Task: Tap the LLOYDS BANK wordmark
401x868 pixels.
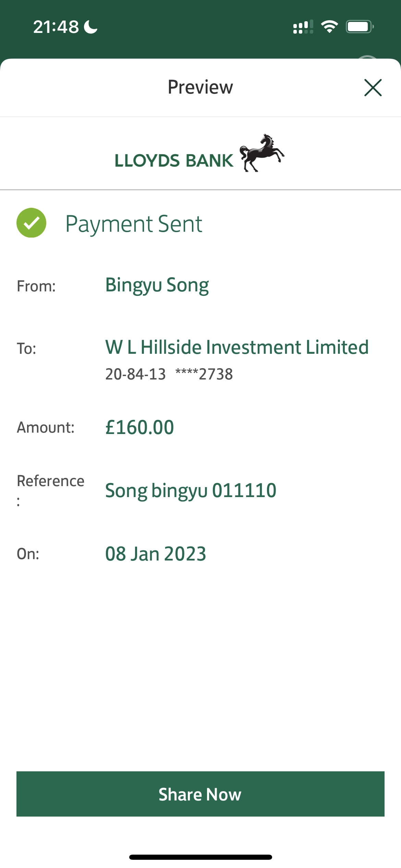Action: [x=174, y=161]
